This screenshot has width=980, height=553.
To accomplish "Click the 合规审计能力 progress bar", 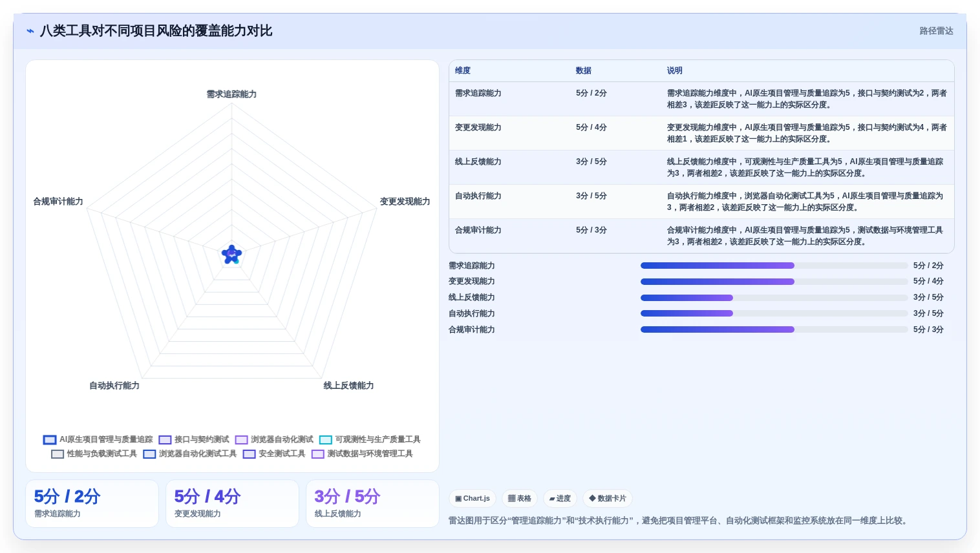I will tap(774, 329).
